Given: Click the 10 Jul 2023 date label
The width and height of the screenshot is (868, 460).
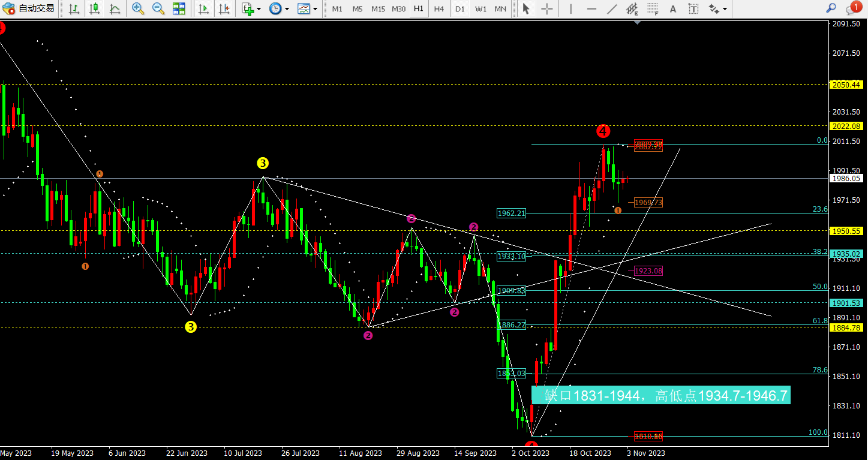Looking at the screenshot, I should click(243, 453).
